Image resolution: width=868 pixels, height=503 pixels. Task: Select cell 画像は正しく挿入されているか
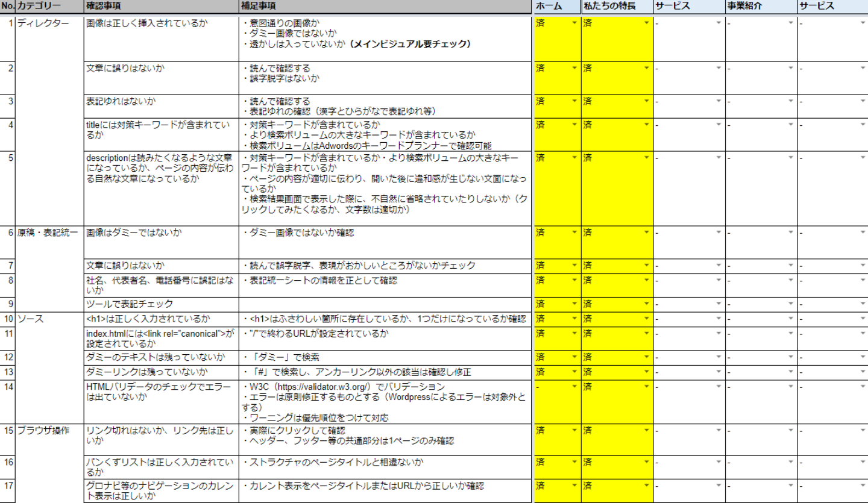pyautogui.click(x=161, y=39)
